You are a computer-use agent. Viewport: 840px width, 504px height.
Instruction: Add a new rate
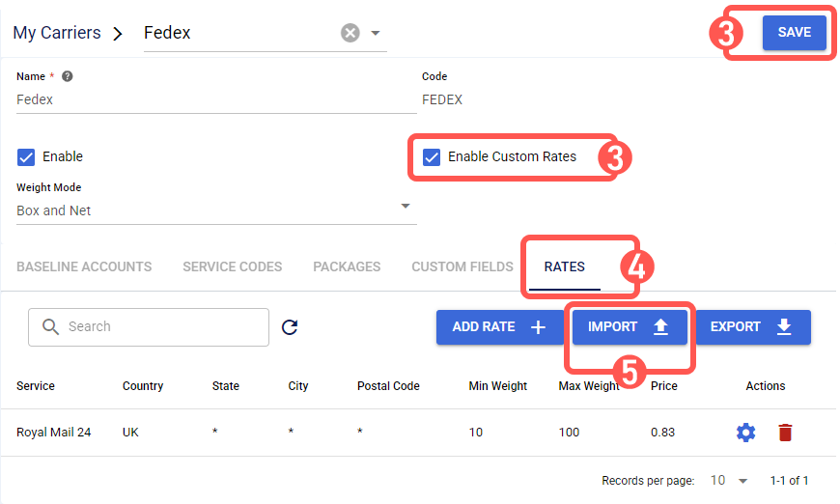(x=498, y=326)
